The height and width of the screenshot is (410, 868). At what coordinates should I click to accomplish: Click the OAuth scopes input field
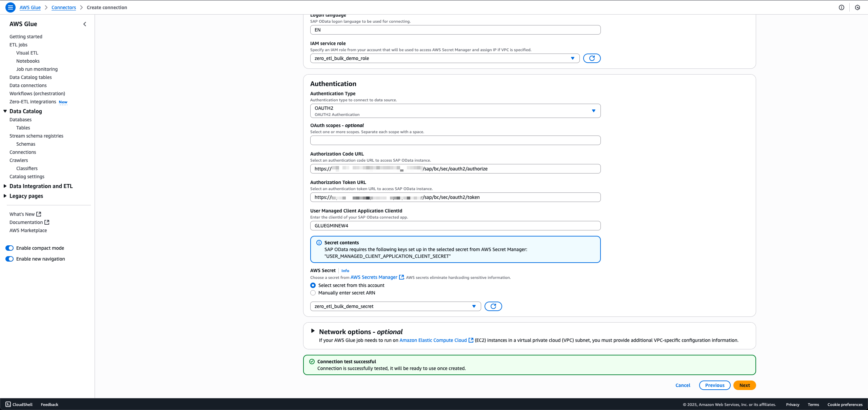pos(455,140)
